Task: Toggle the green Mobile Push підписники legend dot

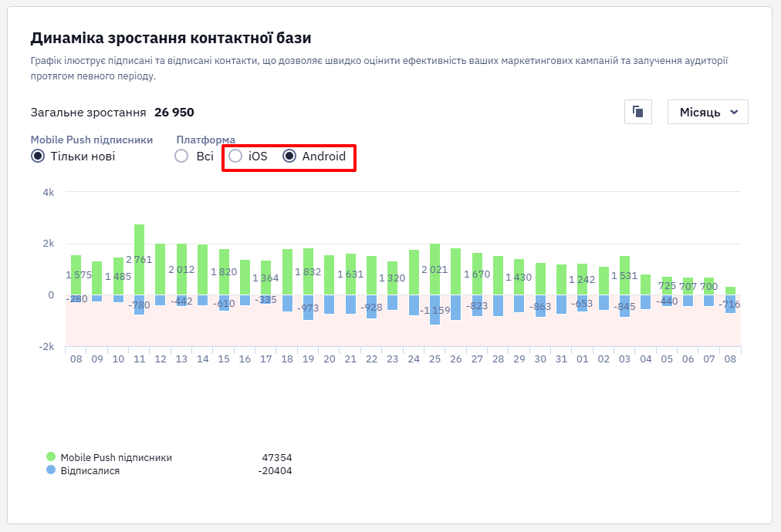Action: point(51,457)
